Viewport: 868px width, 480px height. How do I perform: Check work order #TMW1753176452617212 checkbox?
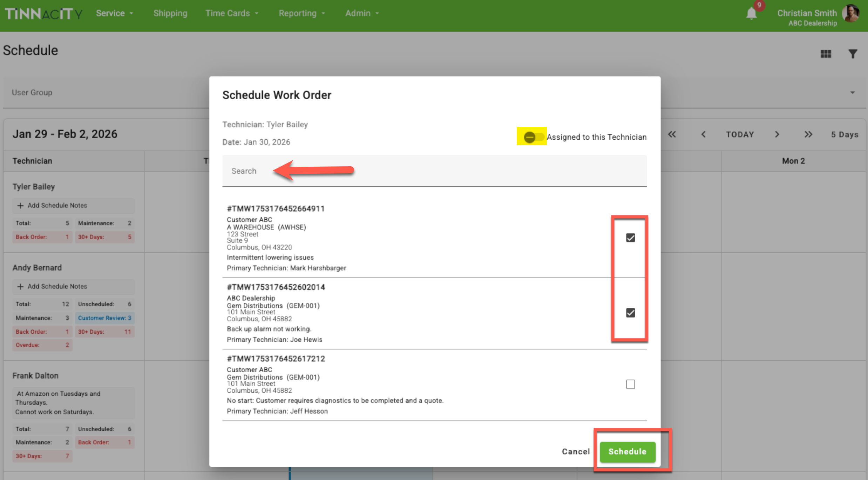(630, 384)
